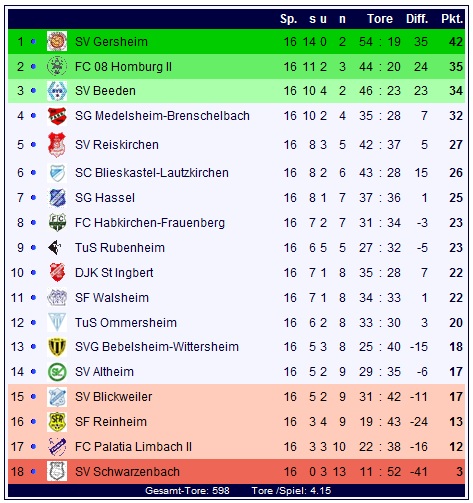Viewport: 473px width, 503px height.
Task: Click the SV Schwarzenbach team name
Action: click(127, 471)
